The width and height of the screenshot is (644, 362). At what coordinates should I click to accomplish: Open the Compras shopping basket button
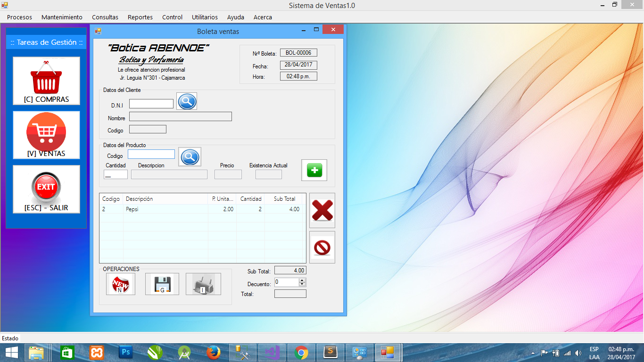46,81
